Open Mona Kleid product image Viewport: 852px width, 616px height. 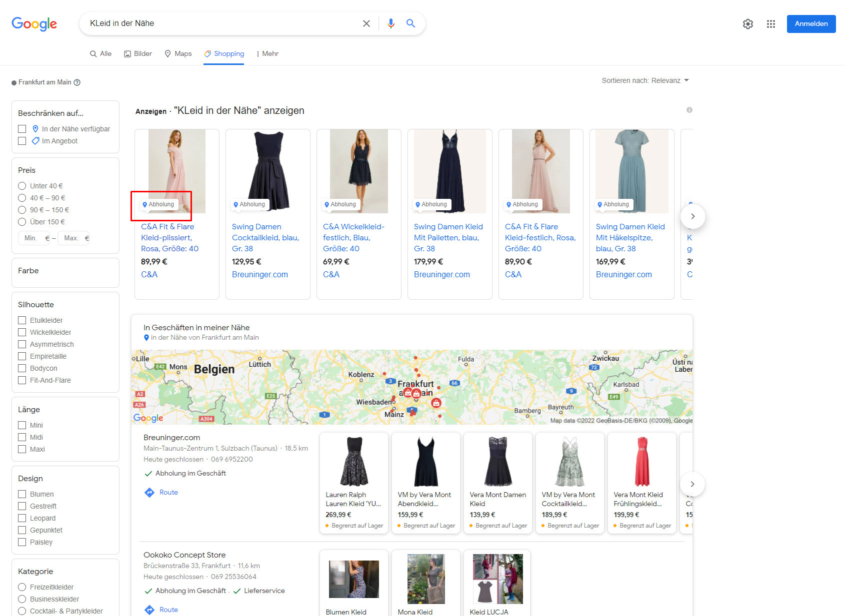pyautogui.click(x=426, y=579)
